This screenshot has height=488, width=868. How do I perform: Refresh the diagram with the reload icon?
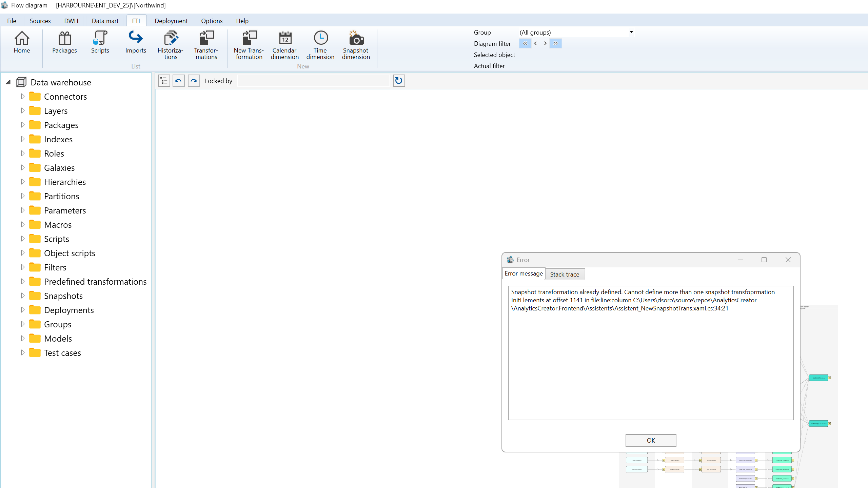tap(399, 81)
